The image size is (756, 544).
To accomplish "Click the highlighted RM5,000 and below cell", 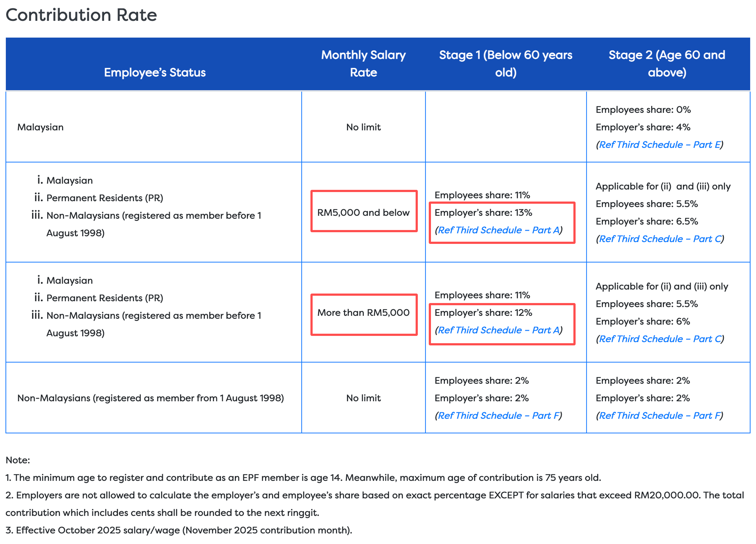I will 363,212.
